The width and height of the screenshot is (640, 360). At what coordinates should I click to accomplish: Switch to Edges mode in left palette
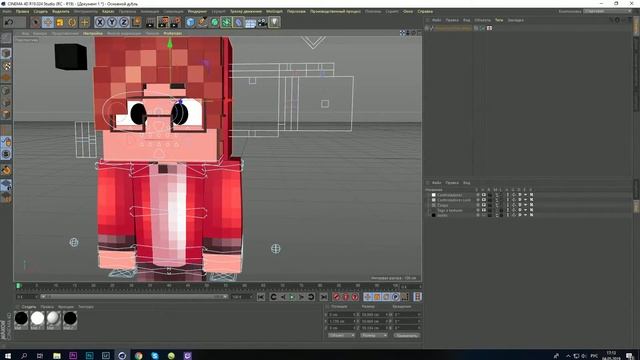6,102
